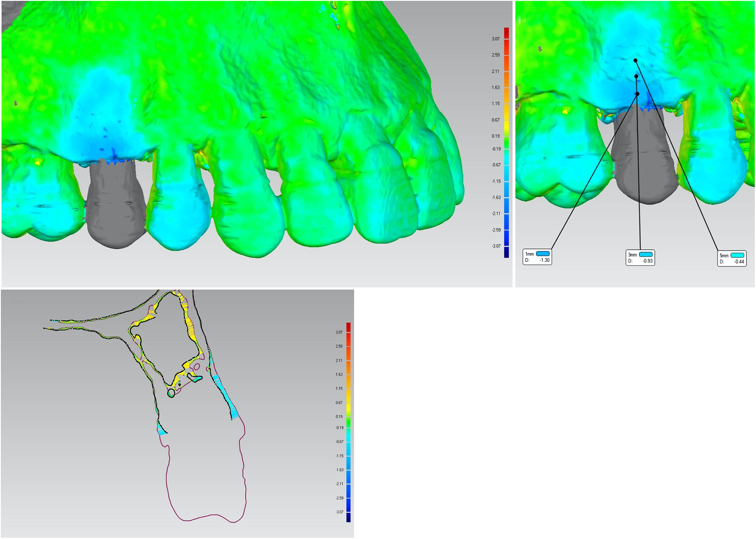Click the color swatch in 3mm label
Viewport: 756px width, 539px height.
tap(646, 255)
